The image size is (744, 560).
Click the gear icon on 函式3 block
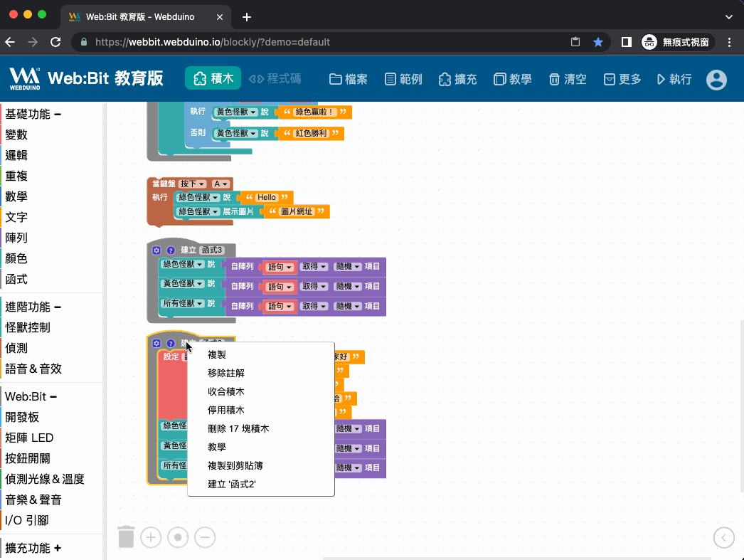tap(156, 250)
